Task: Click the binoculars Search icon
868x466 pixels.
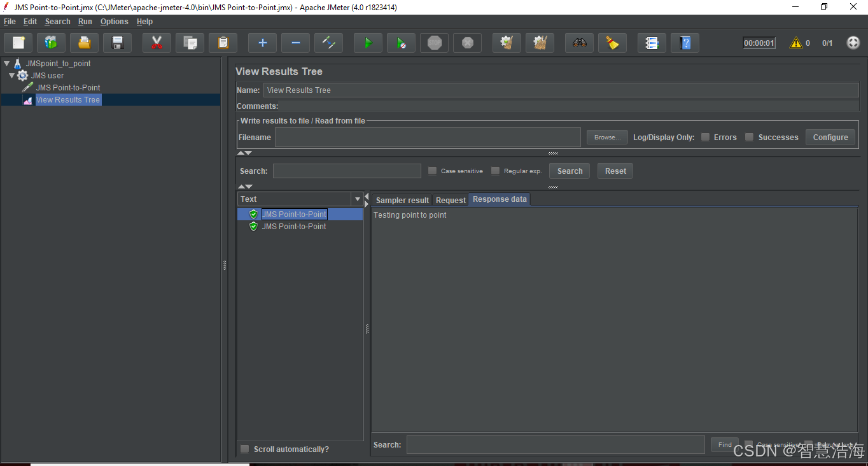Action: [x=580, y=43]
